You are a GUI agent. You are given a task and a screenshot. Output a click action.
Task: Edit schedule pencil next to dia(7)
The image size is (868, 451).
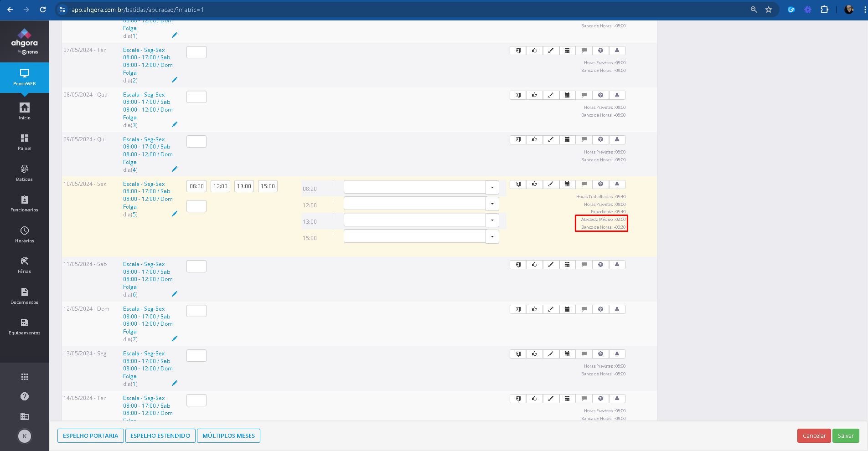point(175,338)
